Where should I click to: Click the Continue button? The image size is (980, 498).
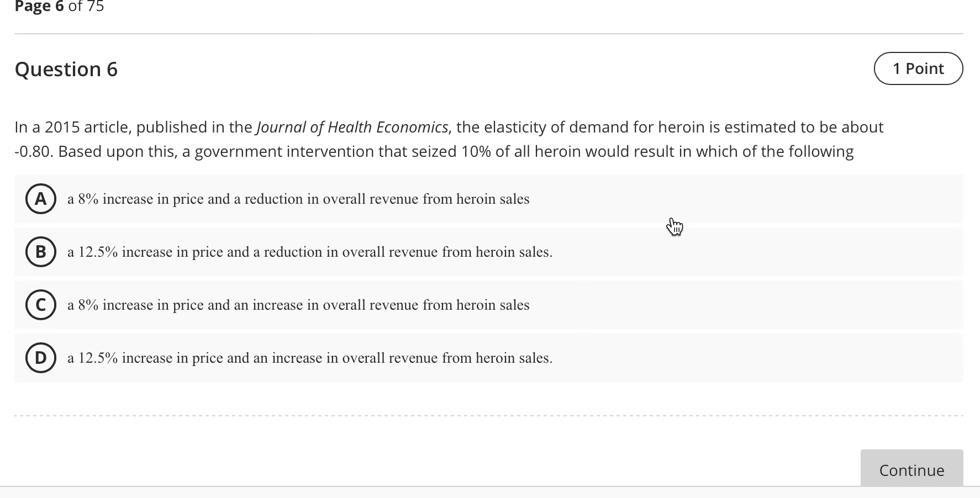pos(911,470)
